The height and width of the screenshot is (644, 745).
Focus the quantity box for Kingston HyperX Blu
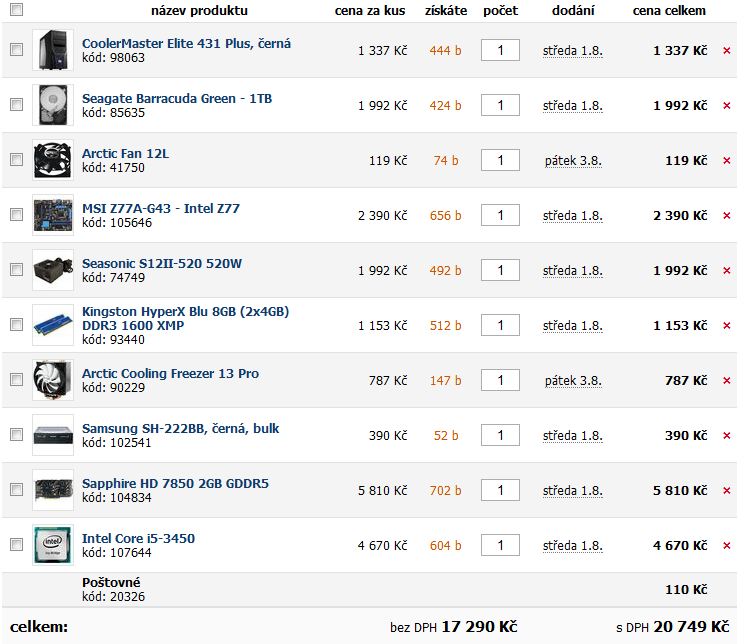click(500, 325)
